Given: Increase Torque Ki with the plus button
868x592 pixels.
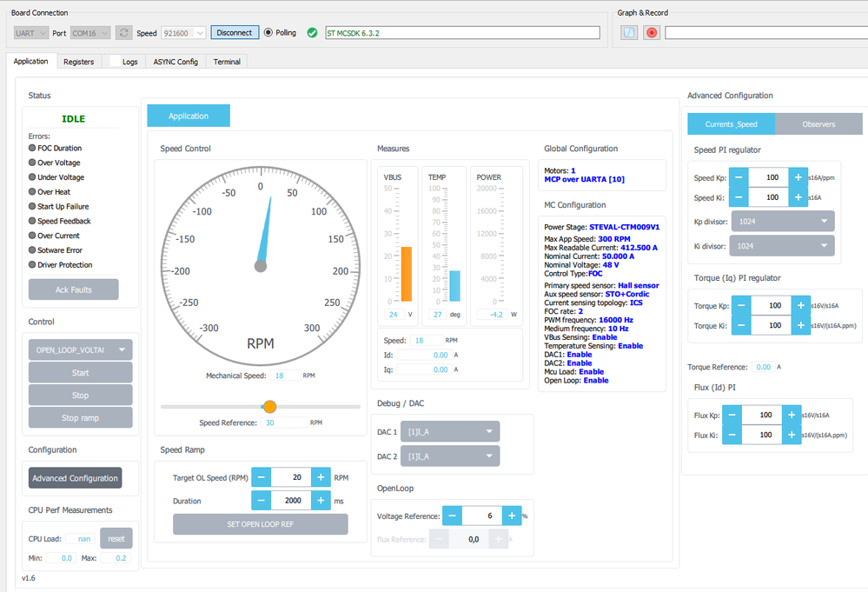Looking at the screenshot, I should pos(801,325).
